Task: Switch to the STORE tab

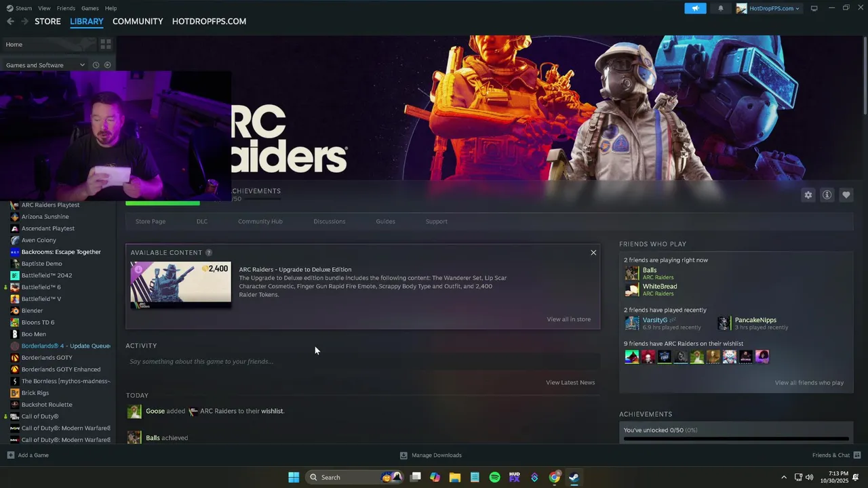Action: click(x=47, y=21)
